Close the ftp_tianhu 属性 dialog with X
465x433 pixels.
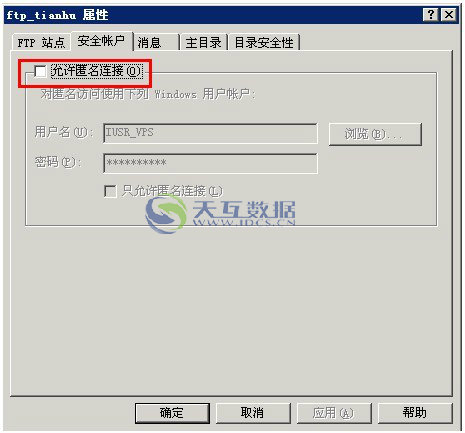[449, 15]
